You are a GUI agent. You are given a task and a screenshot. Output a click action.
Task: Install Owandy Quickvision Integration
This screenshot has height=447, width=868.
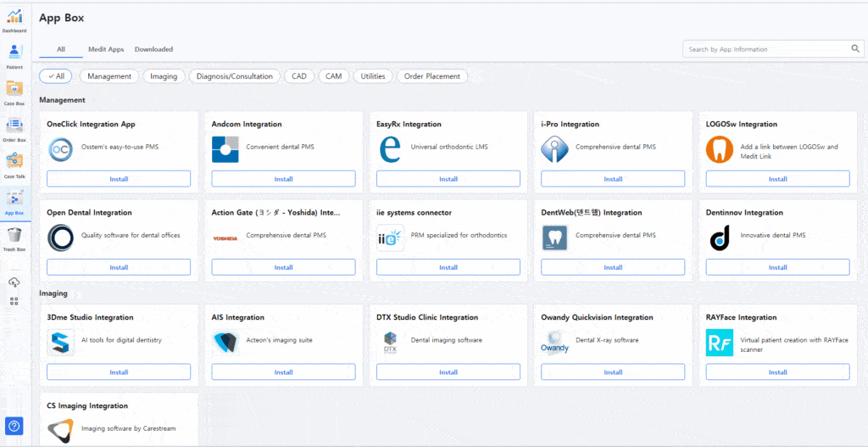[613, 372]
